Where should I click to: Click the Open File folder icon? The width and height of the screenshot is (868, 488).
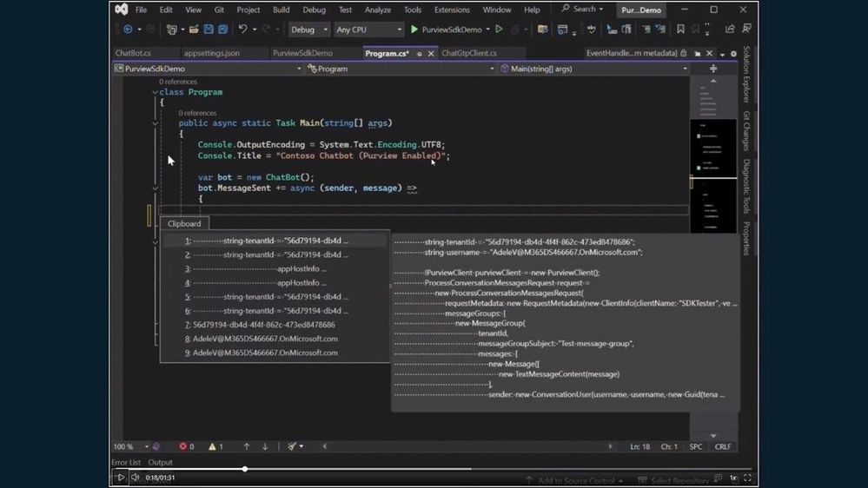[194, 30]
